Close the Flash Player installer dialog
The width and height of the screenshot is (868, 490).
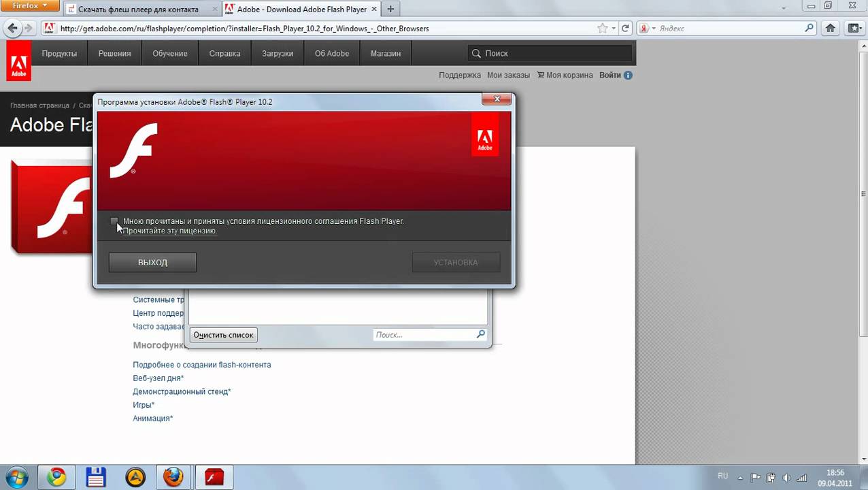497,99
